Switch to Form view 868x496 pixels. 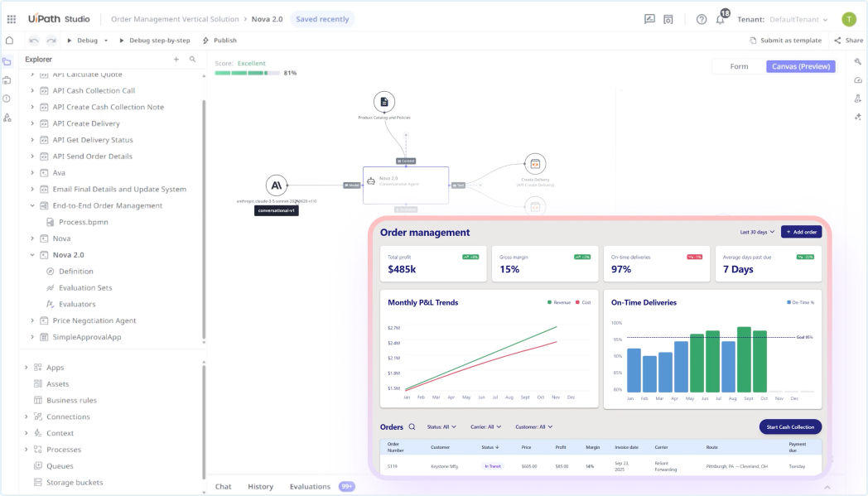(739, 66)
